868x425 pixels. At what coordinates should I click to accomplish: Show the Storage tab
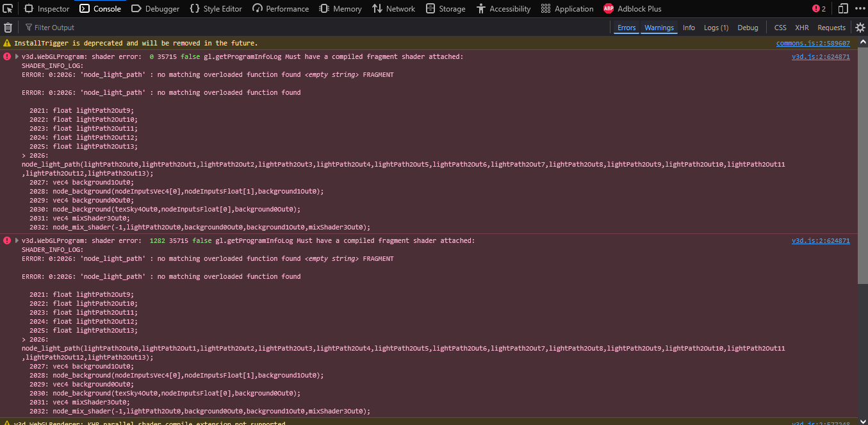pos(446,9)
